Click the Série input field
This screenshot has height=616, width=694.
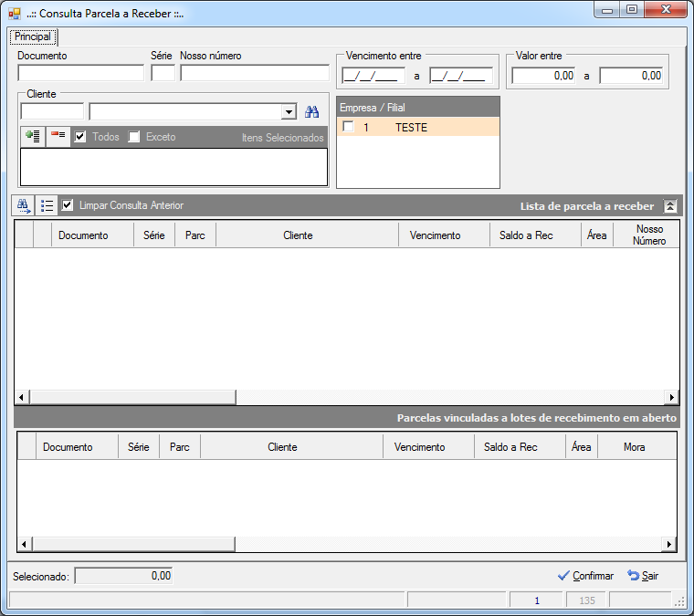coord(163,73)
